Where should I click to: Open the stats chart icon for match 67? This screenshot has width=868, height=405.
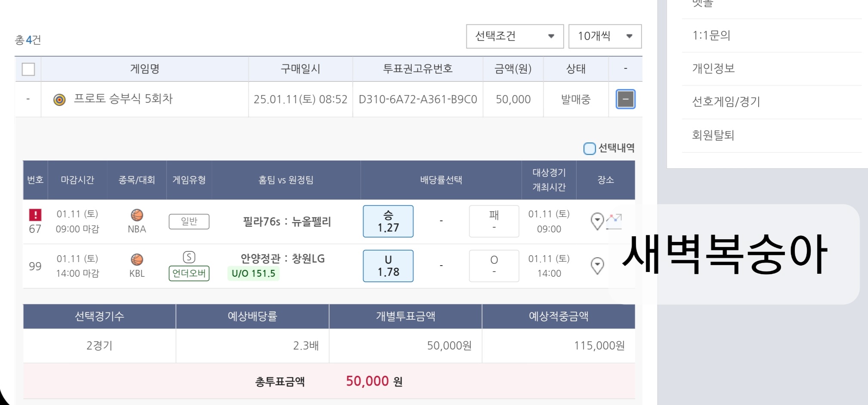coord(614,221)
